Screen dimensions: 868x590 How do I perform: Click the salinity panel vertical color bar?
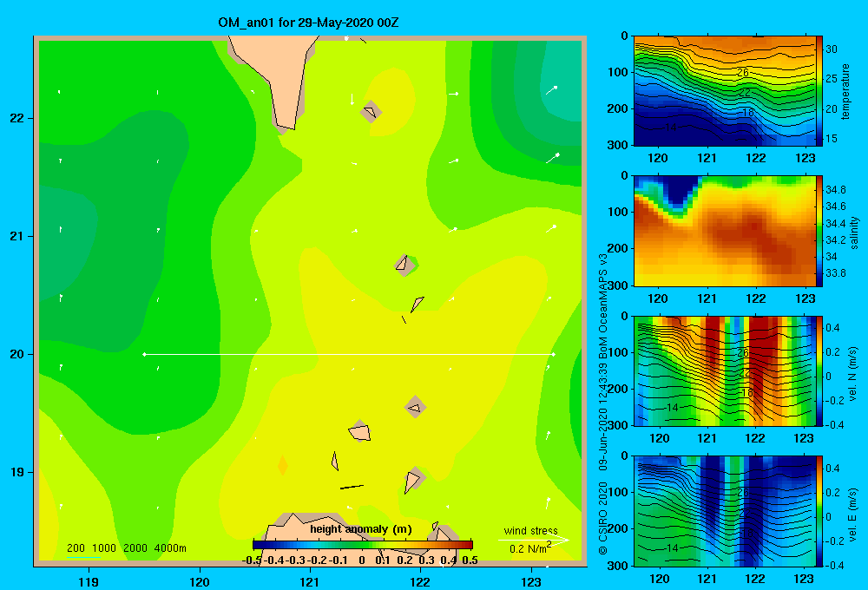click(819, 231)
